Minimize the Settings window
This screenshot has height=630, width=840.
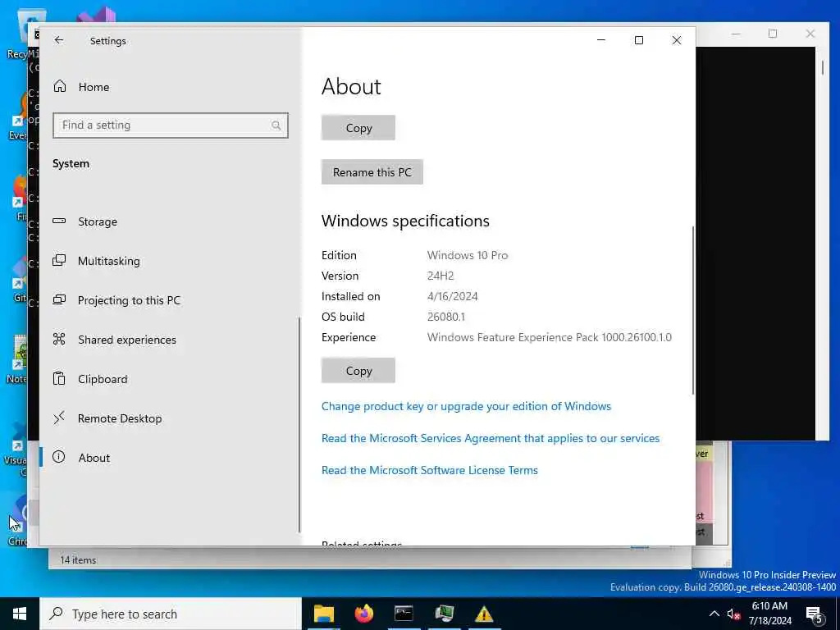pyautogui.click(x=601, y=40)
